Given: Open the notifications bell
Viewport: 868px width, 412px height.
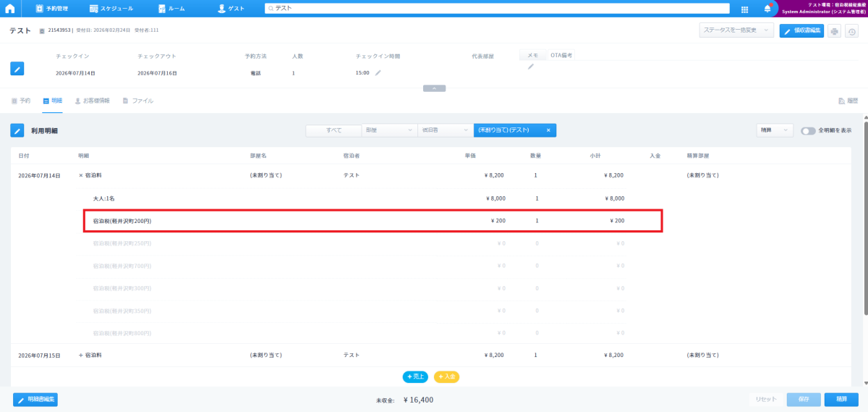Looking at the screenshot, I should (x=767, y=9).
